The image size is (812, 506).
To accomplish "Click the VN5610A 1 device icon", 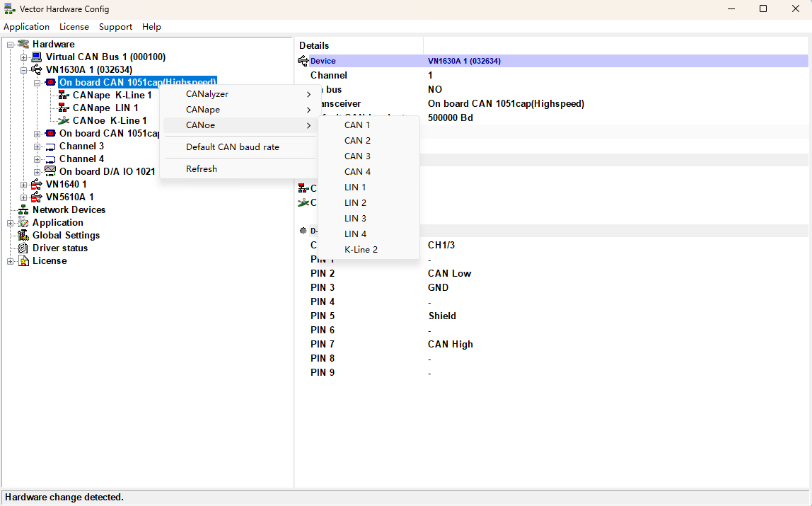I will (36, 197).
